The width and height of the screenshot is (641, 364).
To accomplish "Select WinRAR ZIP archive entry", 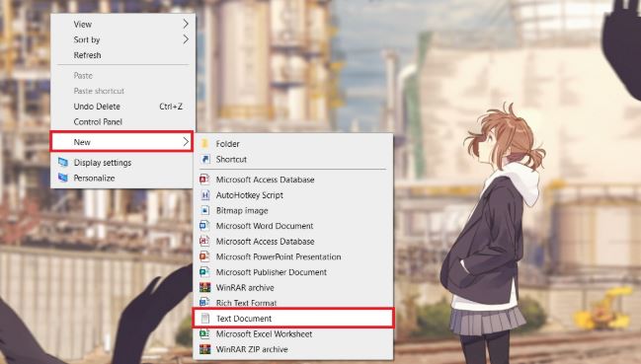I will [292, 349].
